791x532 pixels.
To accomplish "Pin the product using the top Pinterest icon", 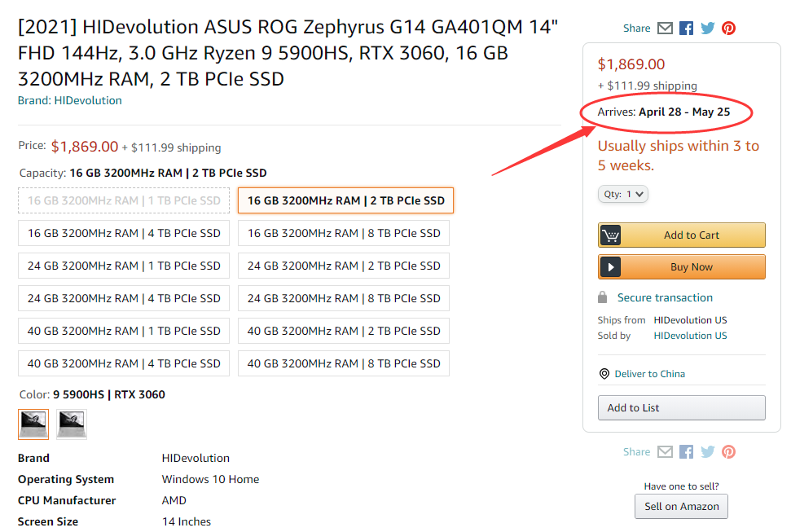I will point(728,29).
